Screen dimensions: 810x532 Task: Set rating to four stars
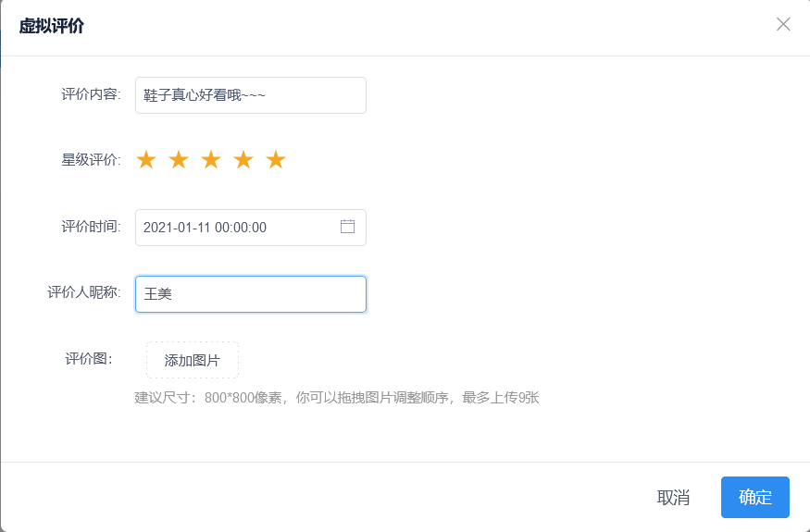[x=243, y=160]
